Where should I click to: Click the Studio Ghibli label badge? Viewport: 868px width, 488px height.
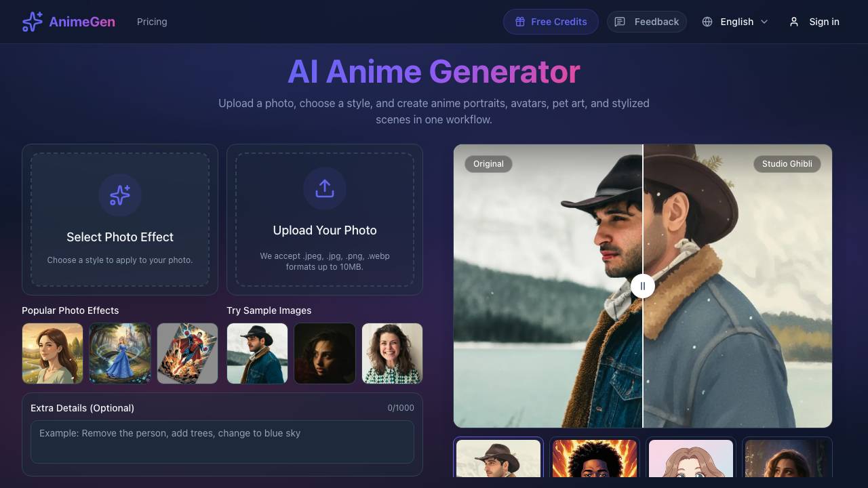[x=787, y=163]
